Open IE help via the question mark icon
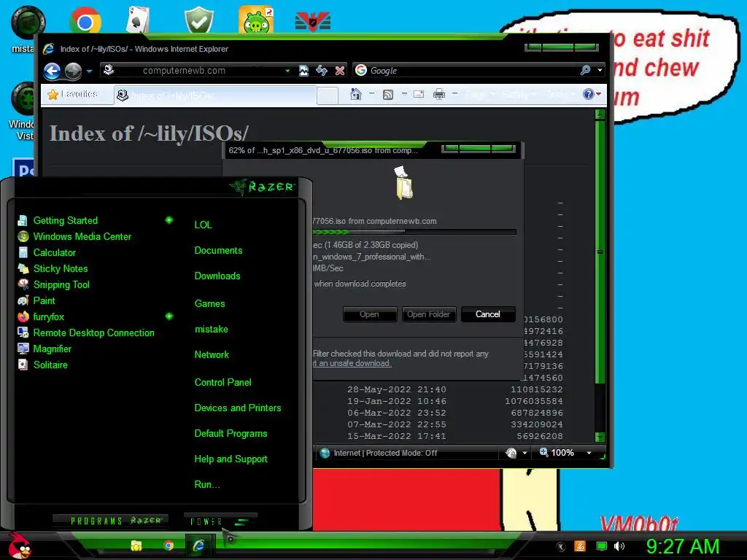The image size is (747, 560). click(589, 94)
